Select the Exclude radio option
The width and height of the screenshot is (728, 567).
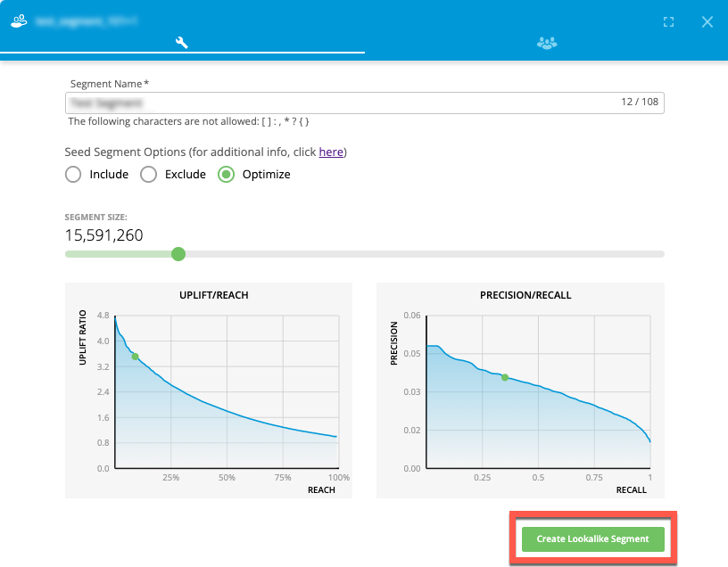pos(148,175)
